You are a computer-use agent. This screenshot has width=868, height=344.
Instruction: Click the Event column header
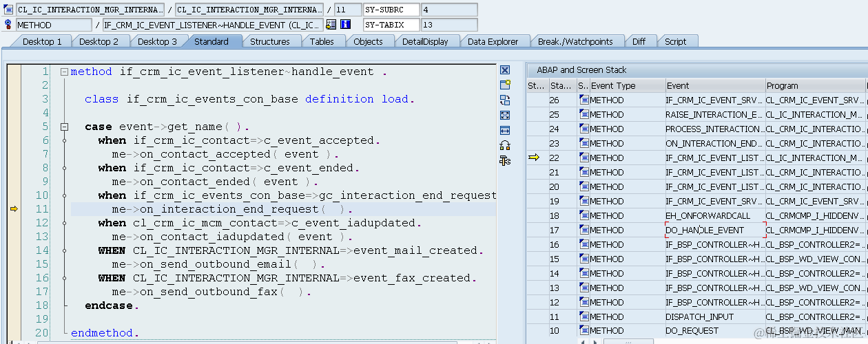coord(715,86)
